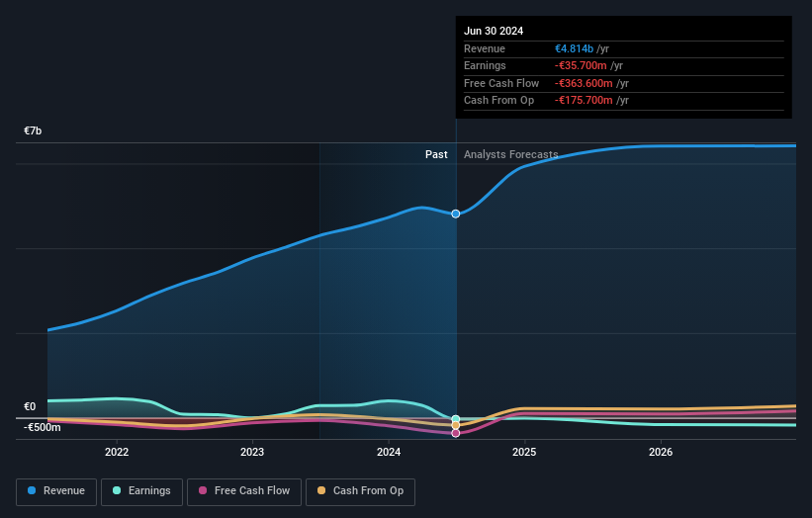Click the teal Earnings data point marker
812x518 pixels.
click(455, 419)
